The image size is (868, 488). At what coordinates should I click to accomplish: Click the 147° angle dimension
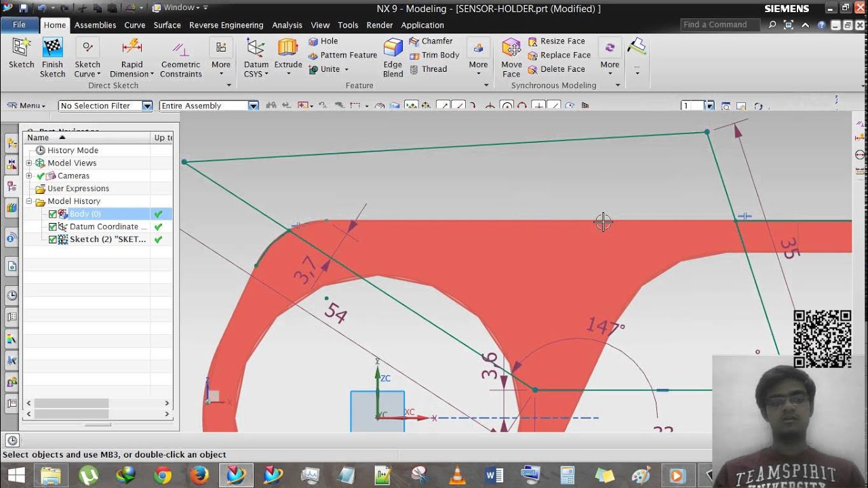605,327
